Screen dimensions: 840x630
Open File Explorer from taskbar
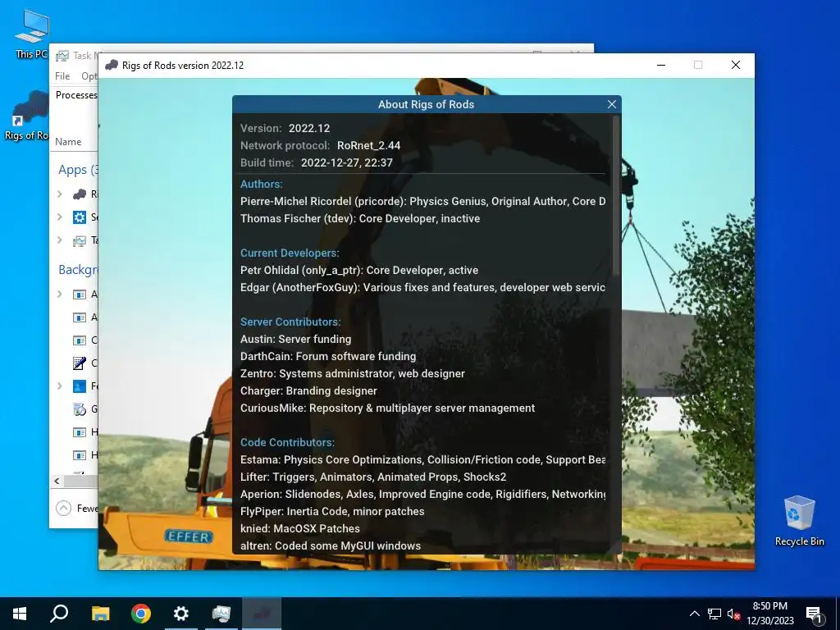pos(100,614)
